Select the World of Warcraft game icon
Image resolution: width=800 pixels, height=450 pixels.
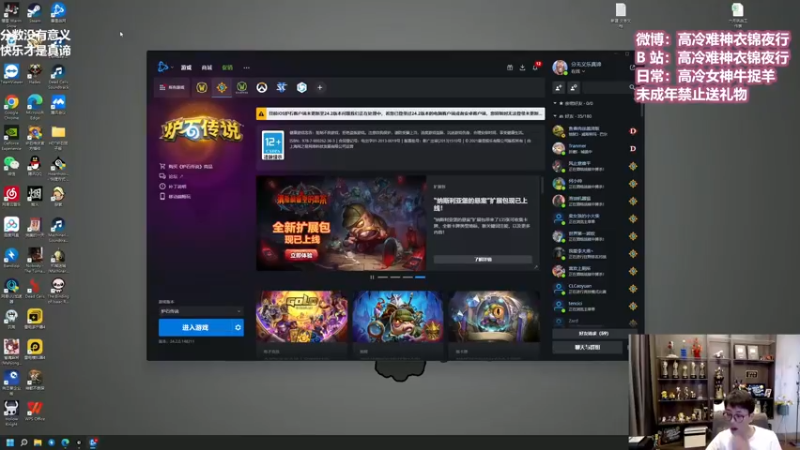202,88
